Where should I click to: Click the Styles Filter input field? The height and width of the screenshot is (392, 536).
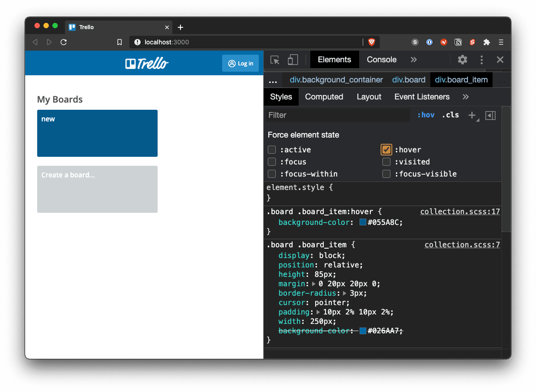[x=338, y=115]
